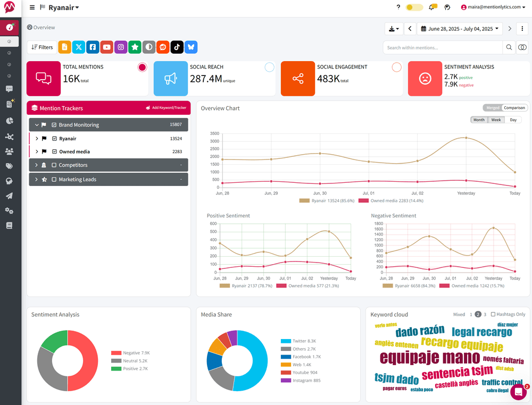Select the YouTube source icon
Viewport: 532px width, 405px height.
tap(106, 47)
